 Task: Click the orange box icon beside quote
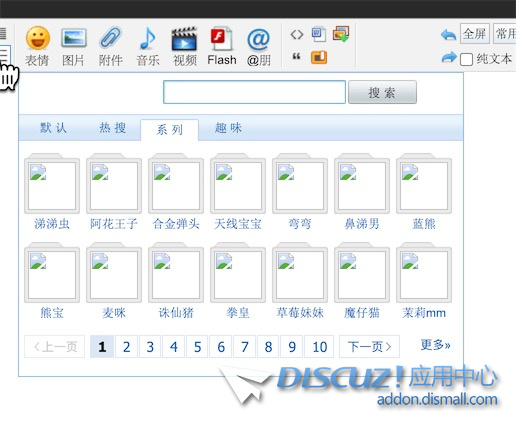point(319,57)
